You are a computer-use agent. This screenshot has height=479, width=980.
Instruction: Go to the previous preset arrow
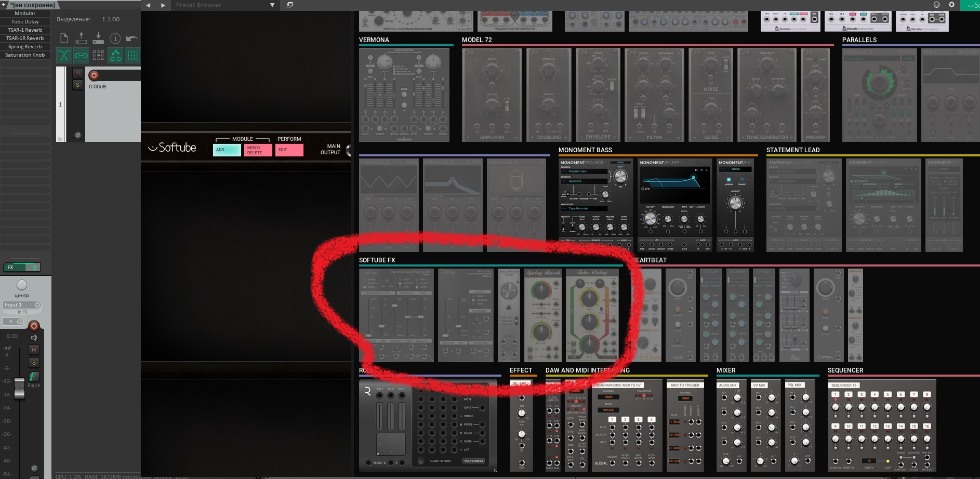coord(148,5)
